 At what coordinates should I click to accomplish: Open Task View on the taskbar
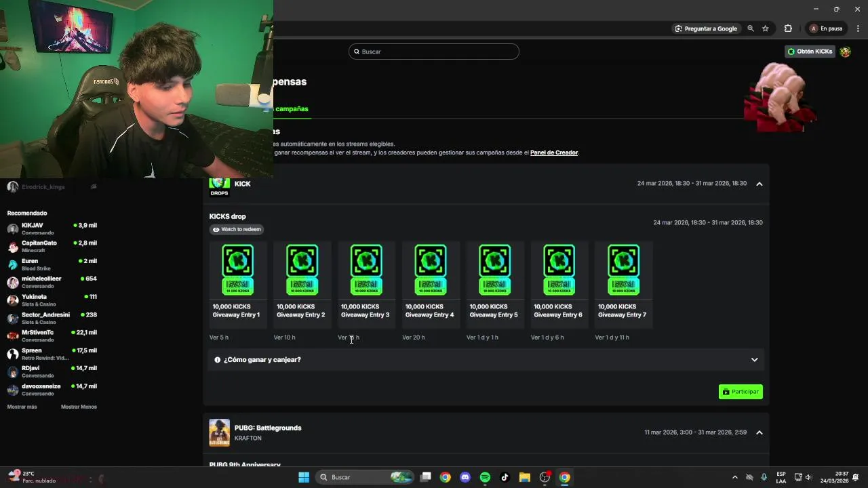click(x=425, y=477)
